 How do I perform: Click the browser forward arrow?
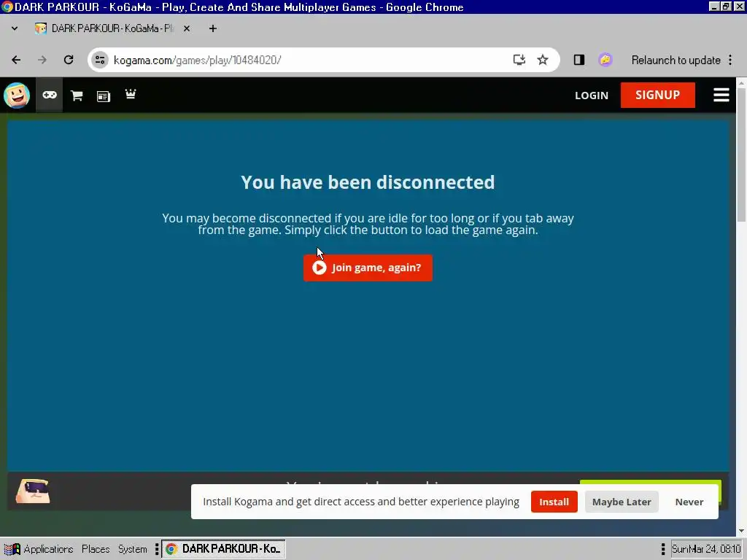coord(42,60)
